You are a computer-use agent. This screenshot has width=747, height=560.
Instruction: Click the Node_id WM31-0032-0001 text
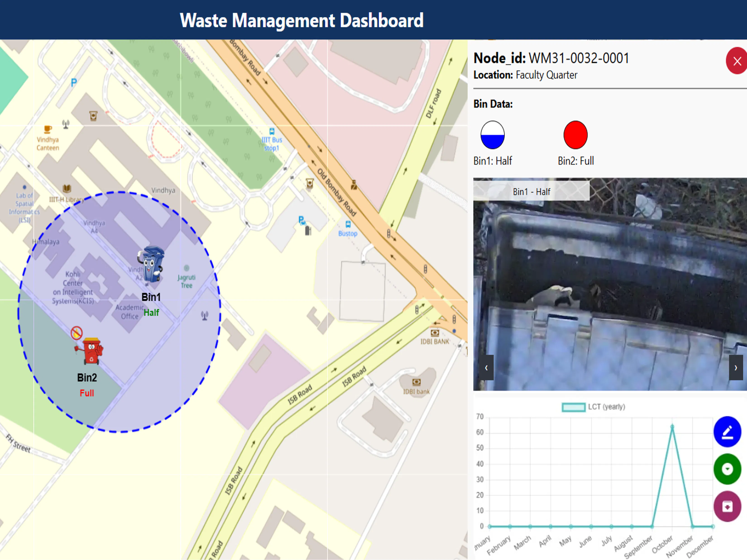(x=551, y=58)
